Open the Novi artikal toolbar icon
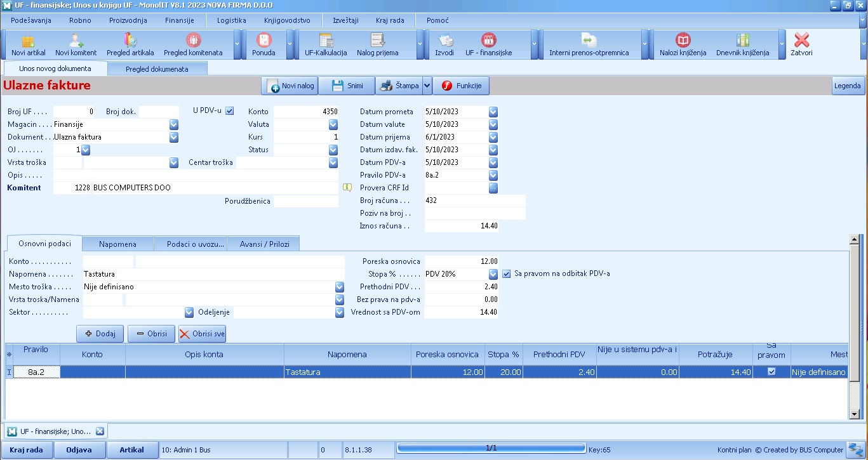868x460 pixels. [28, 45]
